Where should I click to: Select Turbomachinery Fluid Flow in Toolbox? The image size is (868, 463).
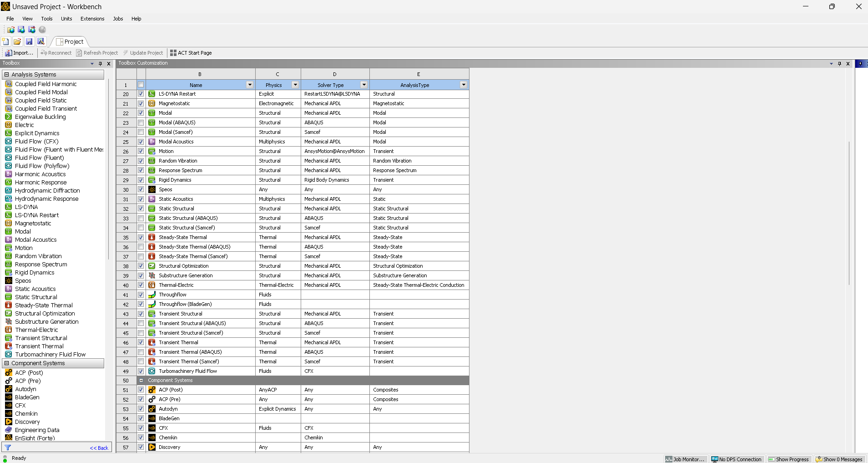[x=50, y=354]
